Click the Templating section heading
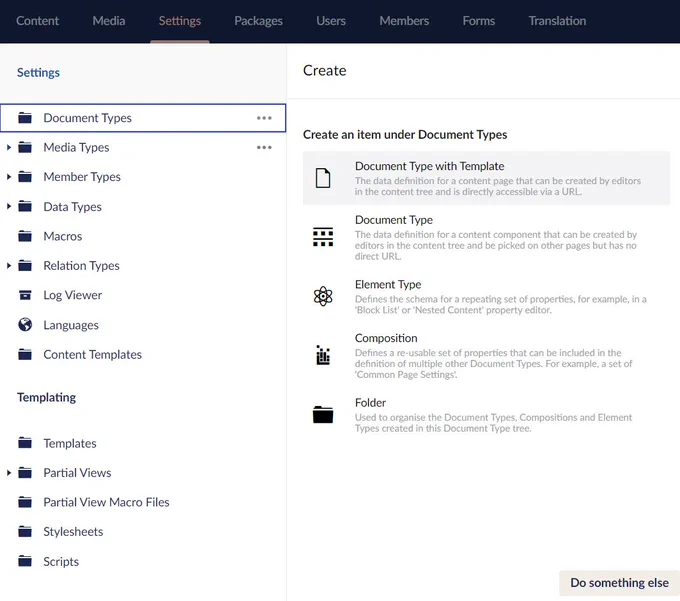This screenshot has height=601, width=680. click(46, 397)
